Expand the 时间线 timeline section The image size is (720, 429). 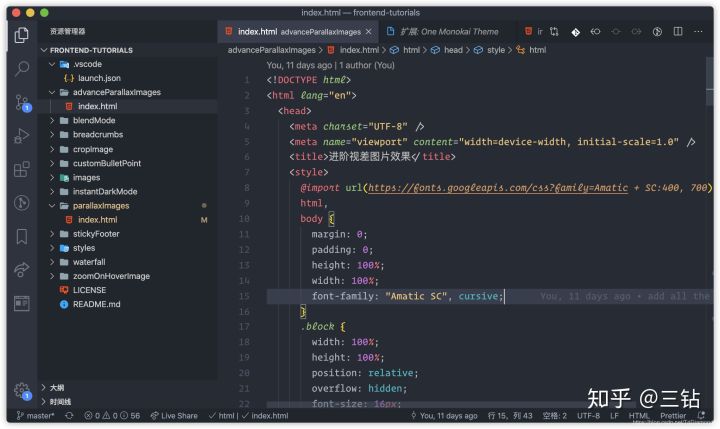[x=44, y=401]
